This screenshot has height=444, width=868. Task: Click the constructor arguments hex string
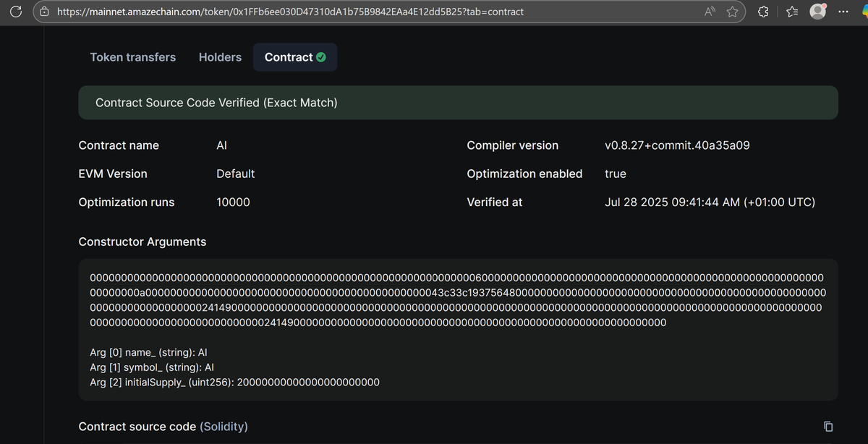[x=458, y=300]
